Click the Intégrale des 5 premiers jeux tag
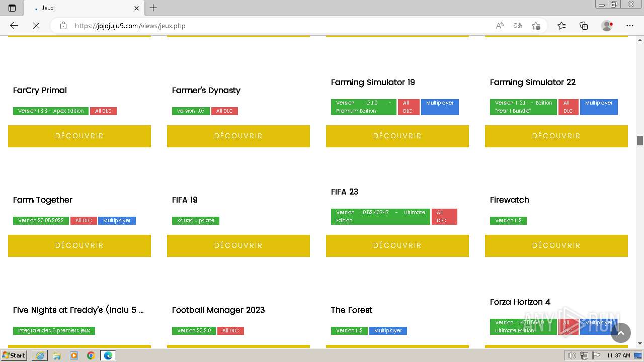The image size is (644, 362). click(54, 331)
